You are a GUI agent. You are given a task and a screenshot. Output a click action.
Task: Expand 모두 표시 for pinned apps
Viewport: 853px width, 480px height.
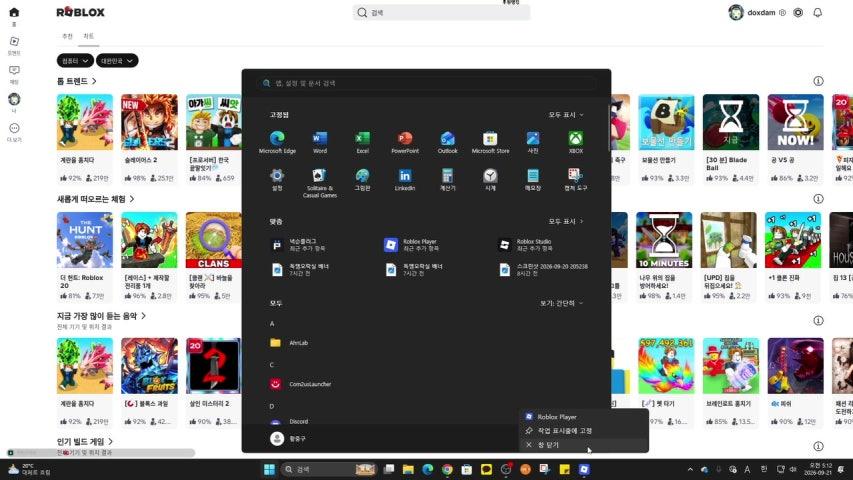pyautogui.click(x=566, y=115)
